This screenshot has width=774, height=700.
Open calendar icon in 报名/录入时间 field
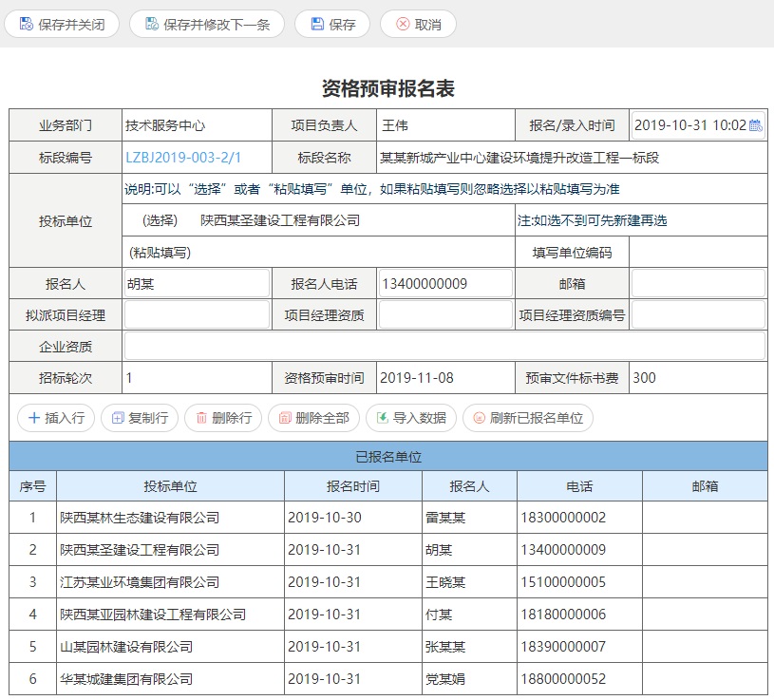click(755, 125)
